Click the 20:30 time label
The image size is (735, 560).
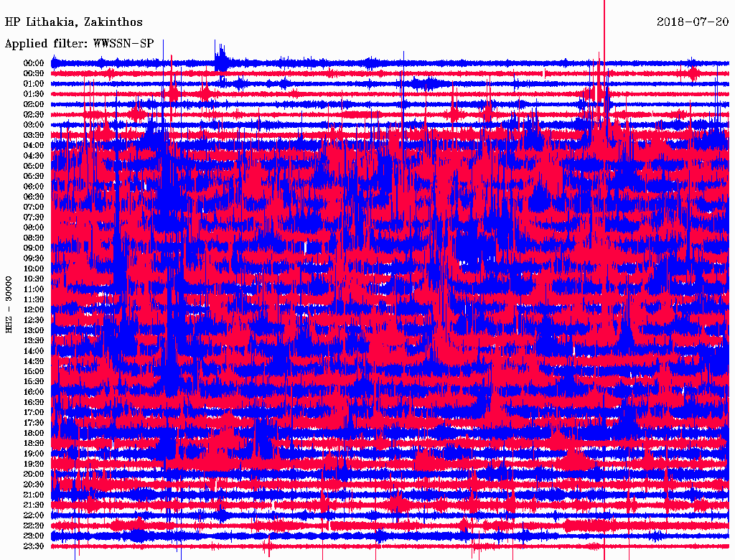click(34, 485)
